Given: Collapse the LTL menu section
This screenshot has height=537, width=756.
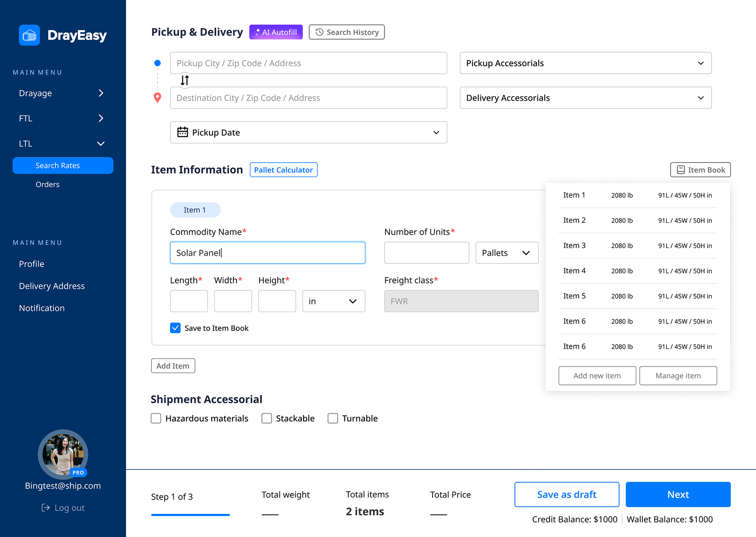Looking at the screenshot, I should pos(101,144).
